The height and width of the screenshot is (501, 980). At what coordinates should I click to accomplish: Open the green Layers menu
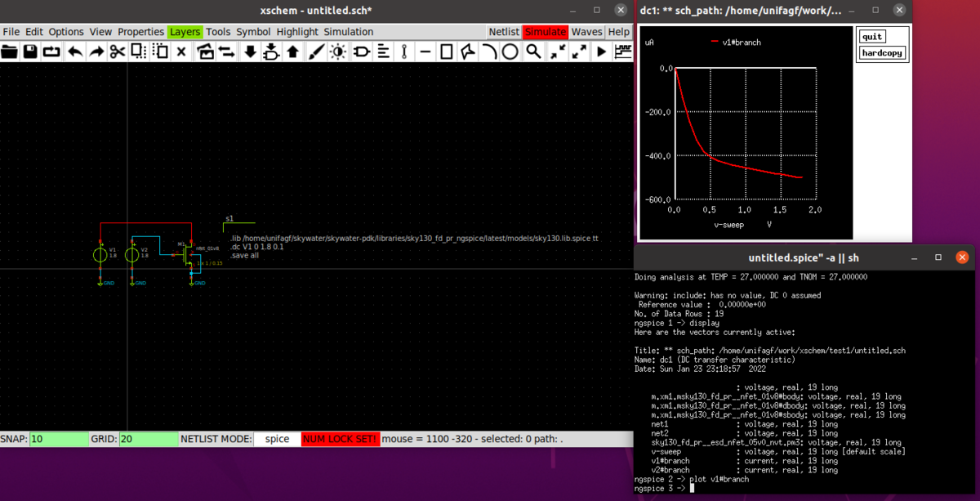[185, 32]
